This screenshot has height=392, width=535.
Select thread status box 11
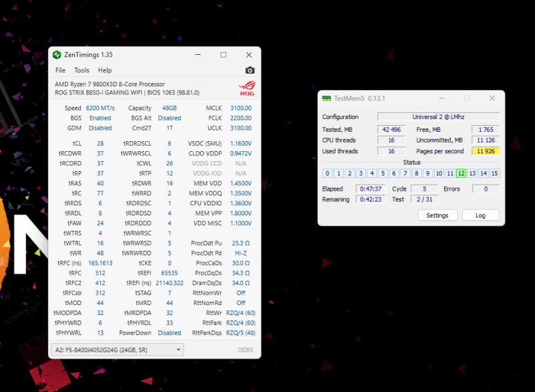450,173
